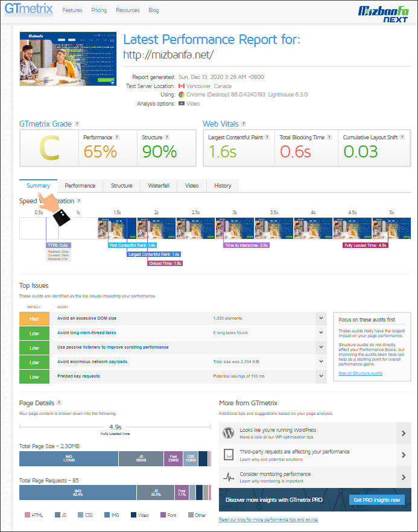Image resolution: width=418 pixels, height=532 pixels.
Task: Open the Read our blog for more tips link
Action: (269, 520)
